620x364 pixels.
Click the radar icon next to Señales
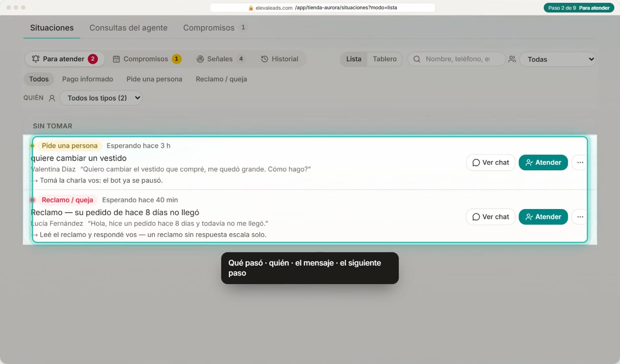coord(200,59)
